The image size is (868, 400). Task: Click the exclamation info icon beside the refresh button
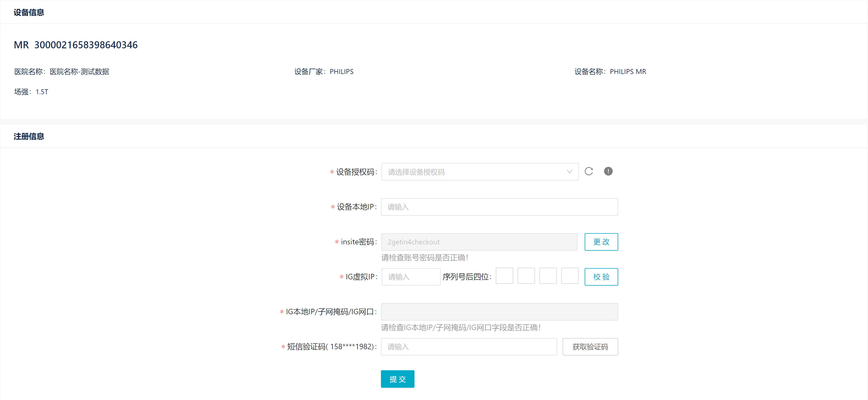tap(608, 171)
